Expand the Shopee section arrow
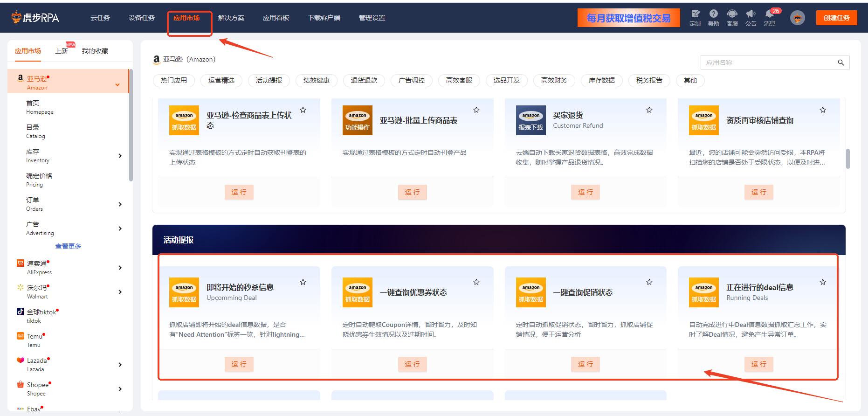The image size is (868, 416). click(x=120, y=389)
